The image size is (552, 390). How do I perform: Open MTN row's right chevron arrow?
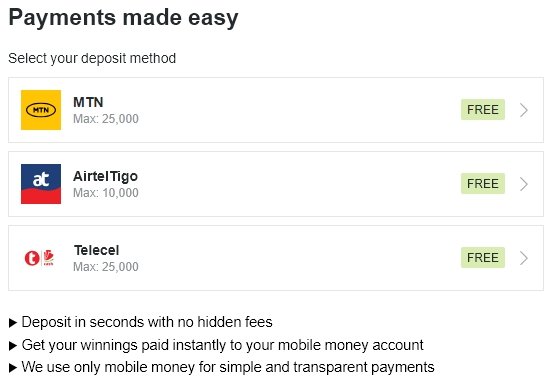click(524, 110)
